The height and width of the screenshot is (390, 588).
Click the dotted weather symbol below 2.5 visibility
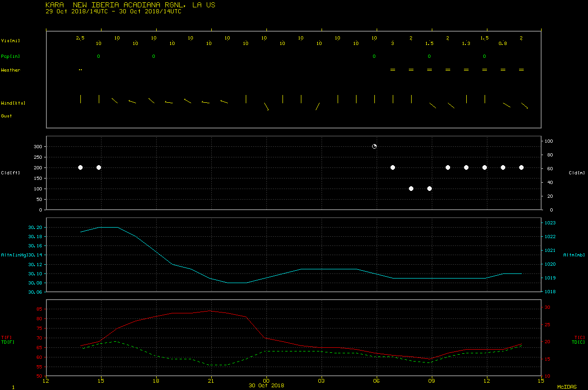(80, 70)
